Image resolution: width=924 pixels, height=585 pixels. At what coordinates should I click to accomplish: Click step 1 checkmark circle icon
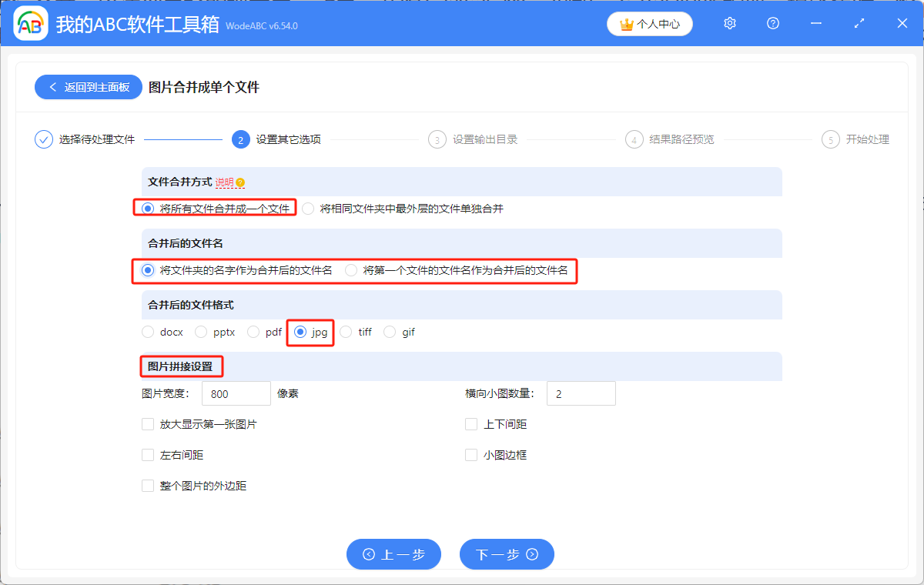click(44, 139)
